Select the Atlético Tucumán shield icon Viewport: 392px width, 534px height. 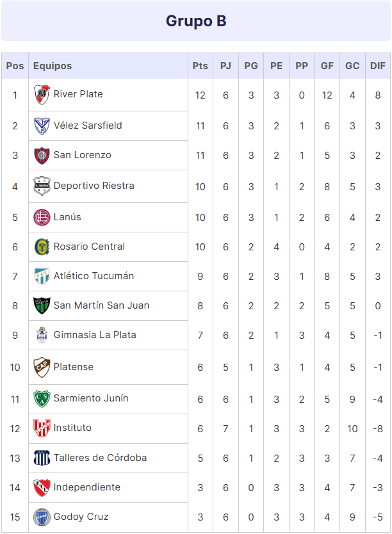pyautogui.click(x=42, y=276)
